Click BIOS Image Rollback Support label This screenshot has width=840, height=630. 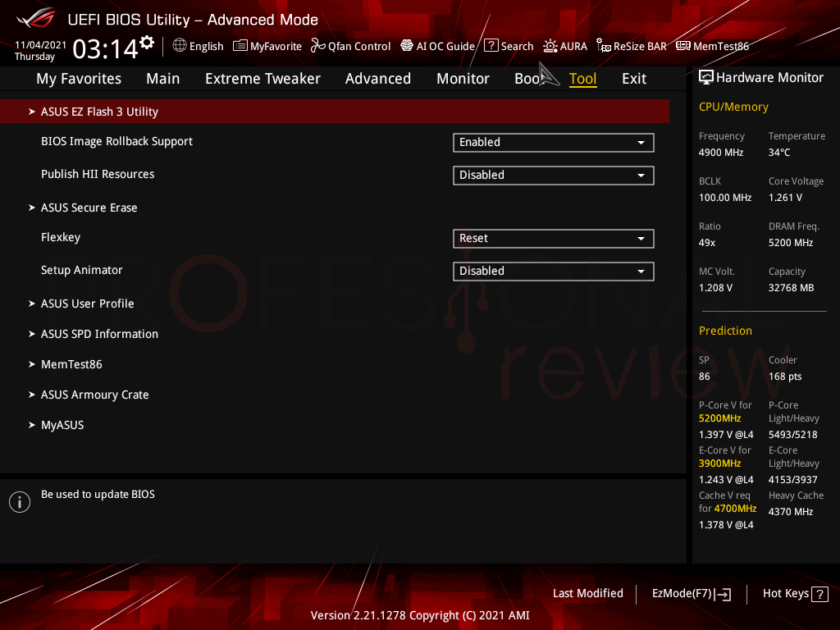(x=116, y=141)
